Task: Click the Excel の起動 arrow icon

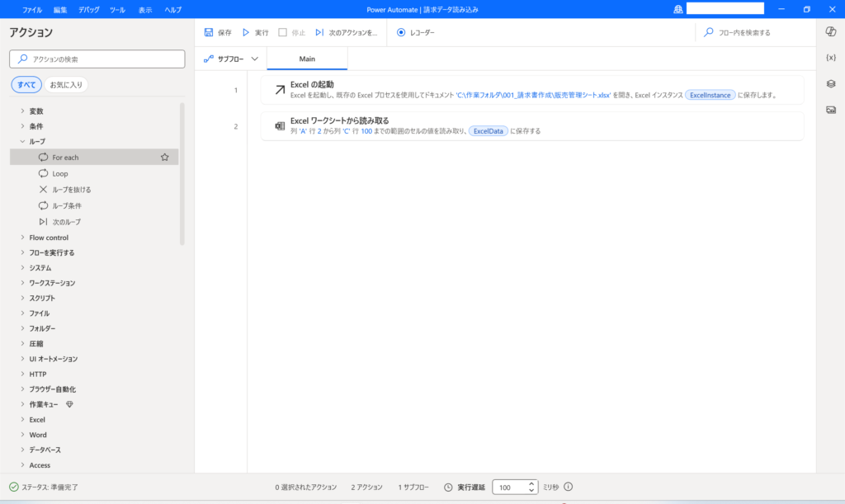Action: [x=280, y=89]
